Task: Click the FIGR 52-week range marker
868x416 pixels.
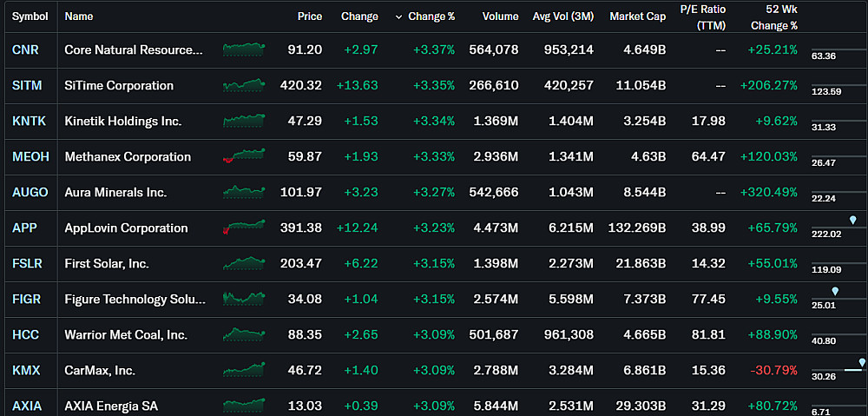Action: (x=835, y=291)
